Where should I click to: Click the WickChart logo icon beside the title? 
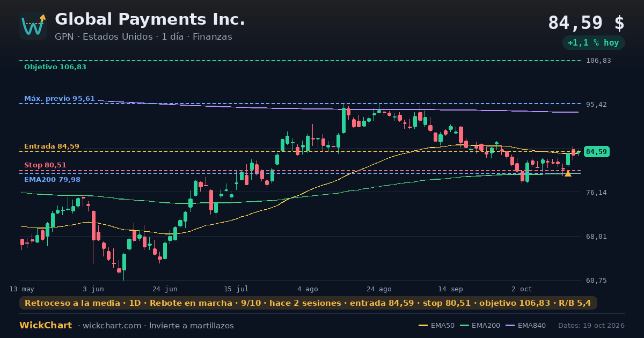point(33,26)
